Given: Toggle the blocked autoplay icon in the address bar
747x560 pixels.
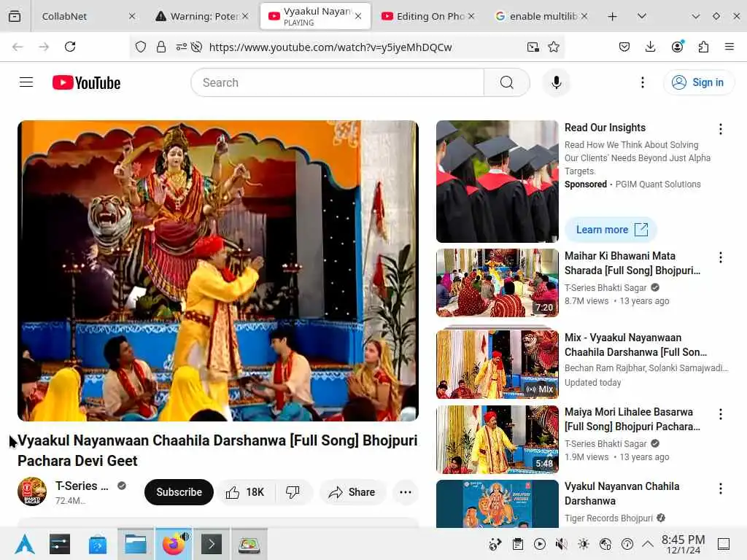Looking at the screenshot, I should click(196, 47).
